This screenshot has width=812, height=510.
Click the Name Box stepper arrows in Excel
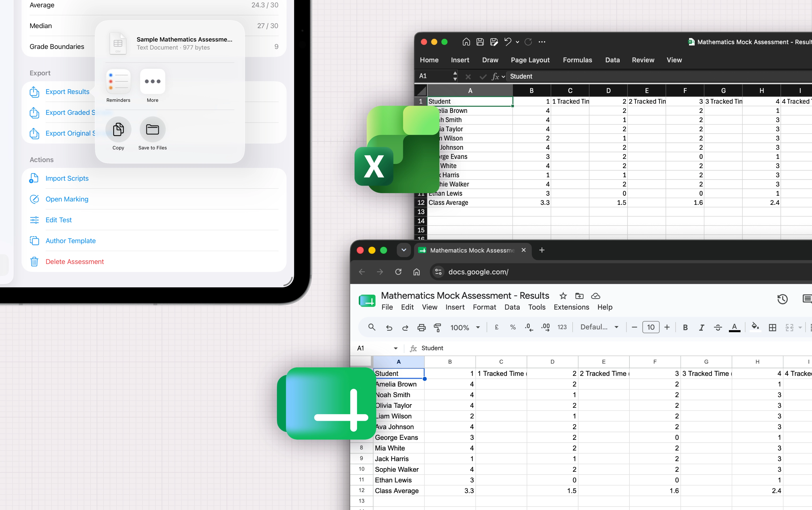455,76
